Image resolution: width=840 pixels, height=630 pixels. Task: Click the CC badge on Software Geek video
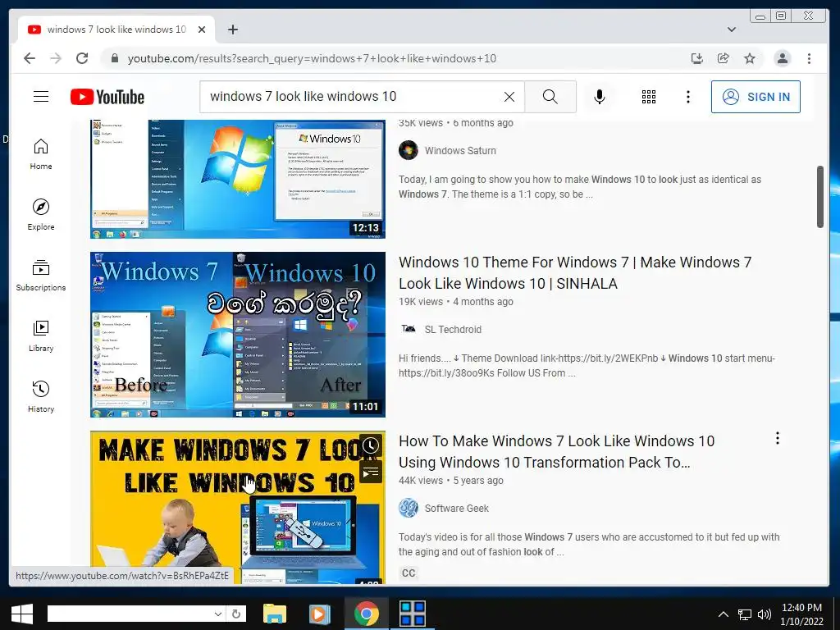409,573
